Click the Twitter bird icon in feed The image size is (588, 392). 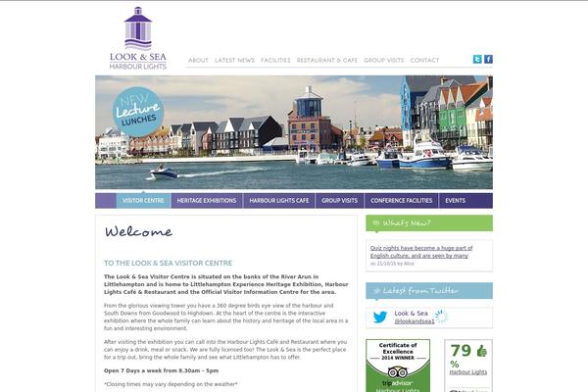point(380,318)
